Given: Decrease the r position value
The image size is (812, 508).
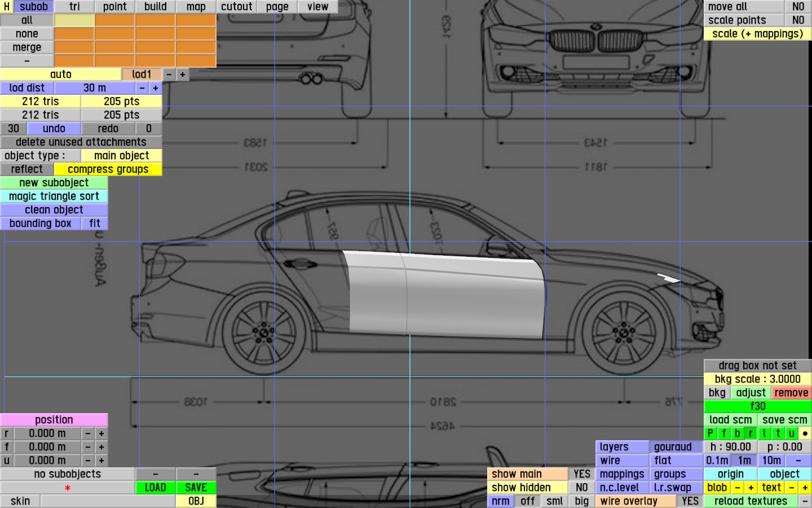Looking at the screenshot, I should point(88,433).
